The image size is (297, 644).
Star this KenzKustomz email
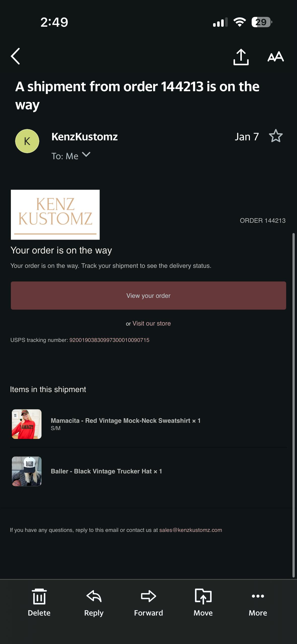276,136
